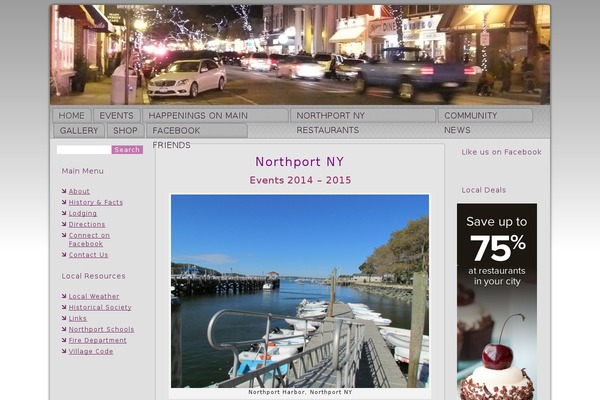The image size is (600, 400).
Task: Open the Shop menu item
Action: [x=125, y=131]
